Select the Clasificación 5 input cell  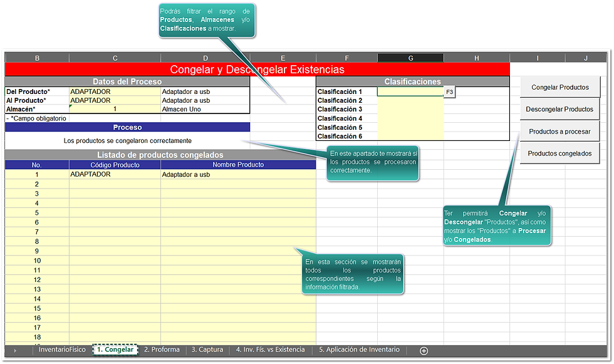coord(410,127)
